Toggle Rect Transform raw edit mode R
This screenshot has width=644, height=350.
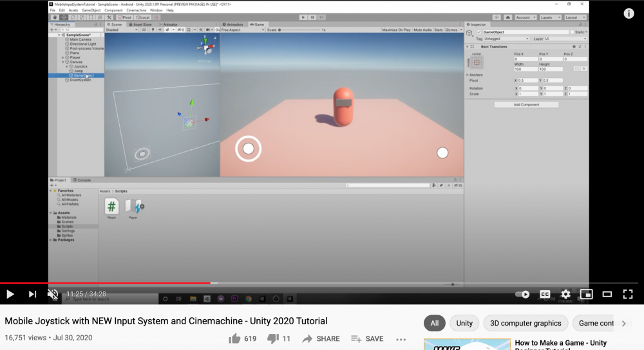coord(583,69)
